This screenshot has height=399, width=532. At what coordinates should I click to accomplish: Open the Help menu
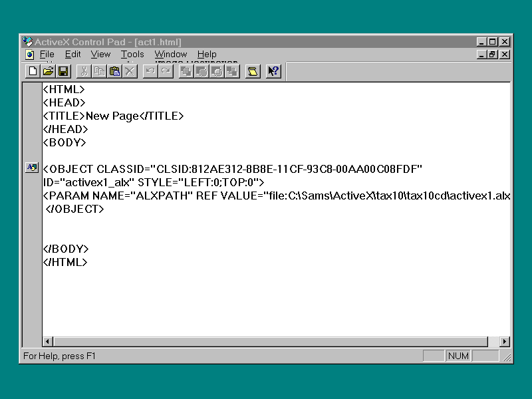(207, 55)
